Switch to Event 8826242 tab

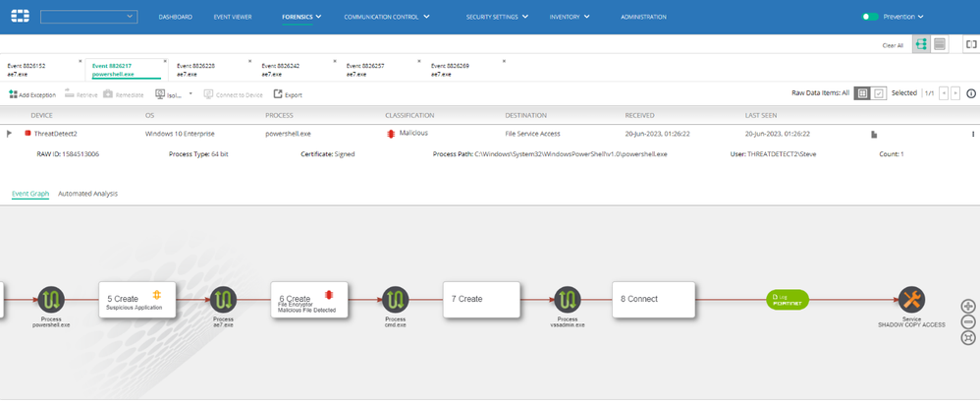(x=296, y=70)
